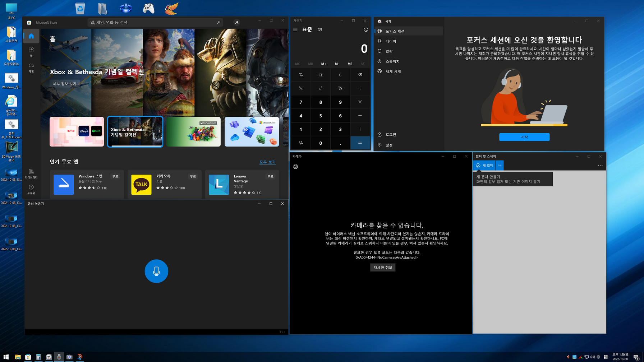Image resolution: width=644 pixels, height=362 pixels.
Task: Open the PC Game Pass promo card
Action: [x=193, y=131]
